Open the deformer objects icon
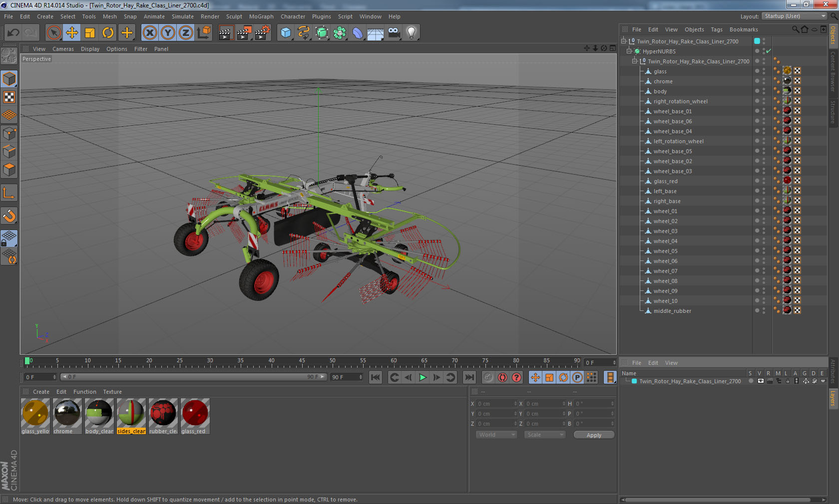Image resolution: width=839 pixels, height=504 pixels. tap(358, 33)
